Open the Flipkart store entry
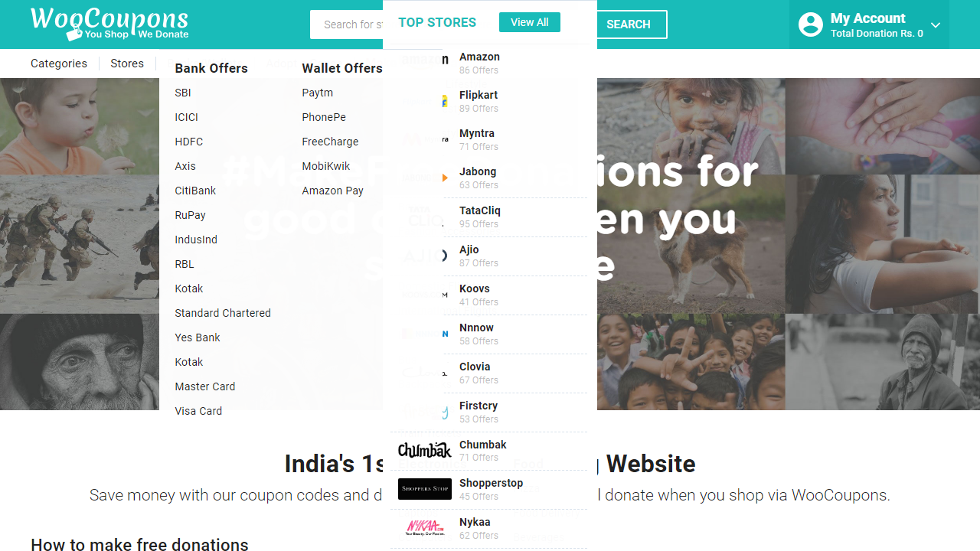This screenshot has width=980, height=551. (479, 95)
